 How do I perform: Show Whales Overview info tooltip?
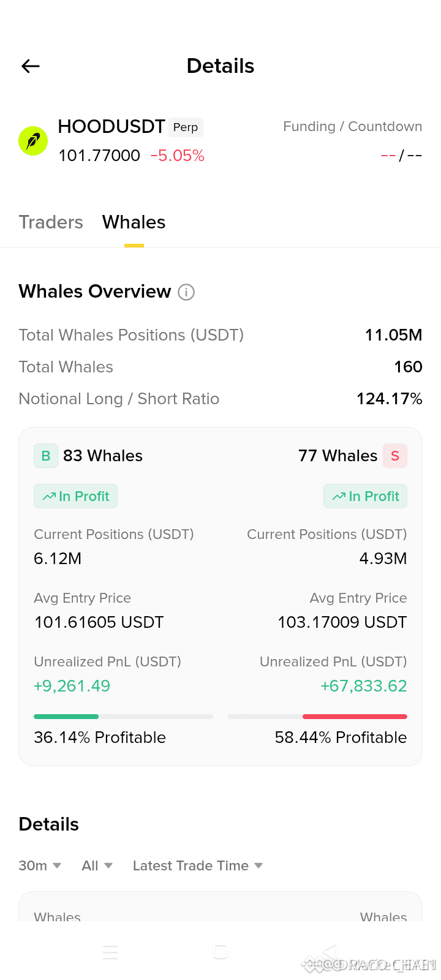(x=186, y=292)
